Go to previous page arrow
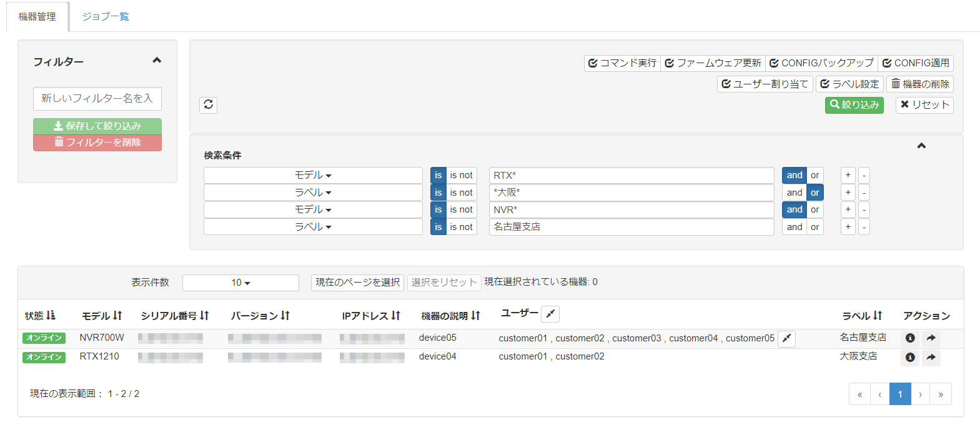The width and height of the screenshot is (980, 427). 880,394
